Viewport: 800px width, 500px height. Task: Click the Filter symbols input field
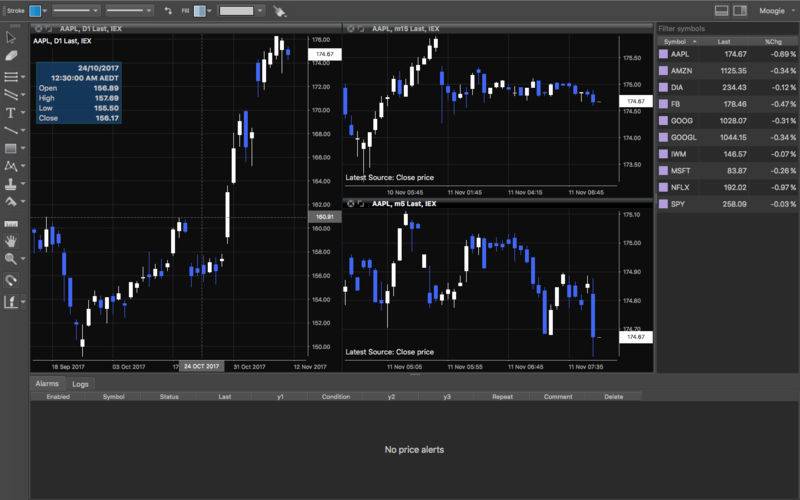click(727, 29)
